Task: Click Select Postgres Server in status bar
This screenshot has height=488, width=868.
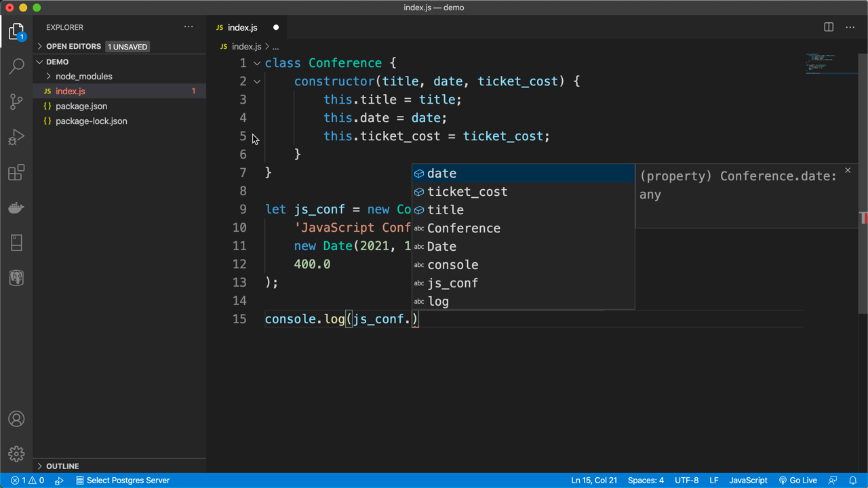Action: (x=122, y=481)
